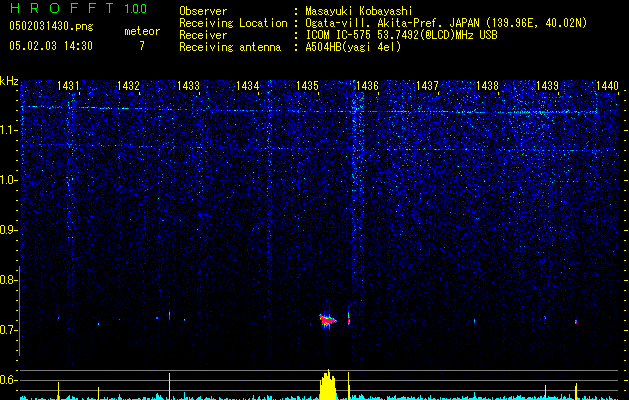
Task: Click the meteor count value 7
Action: point(142,46)
